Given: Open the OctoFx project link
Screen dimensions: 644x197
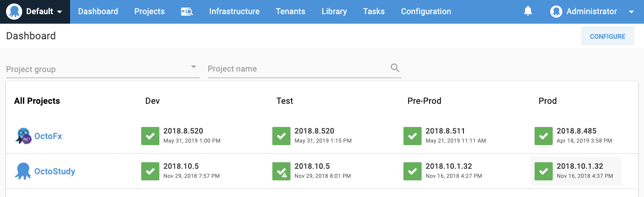Looking at the screenshot, I should [x=48, y=136].
